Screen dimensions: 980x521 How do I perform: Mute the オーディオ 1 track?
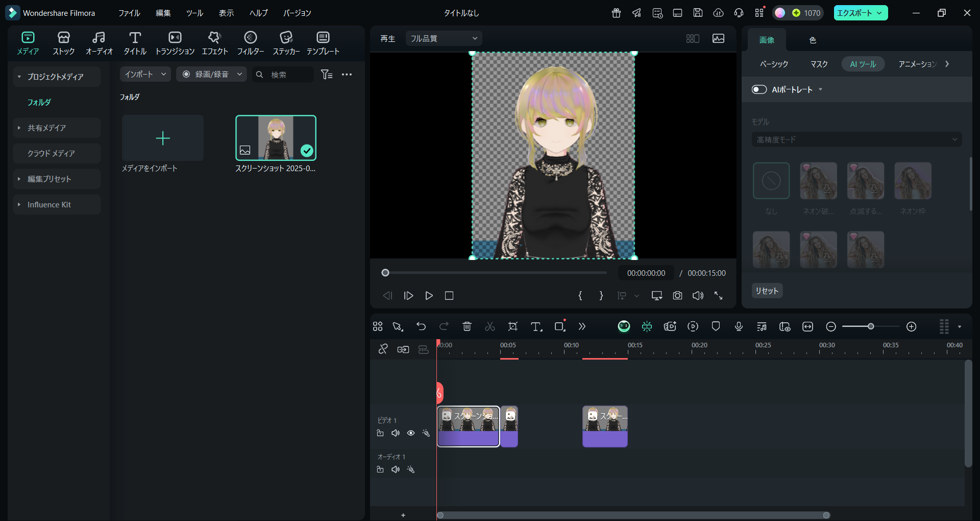(396, 469)
